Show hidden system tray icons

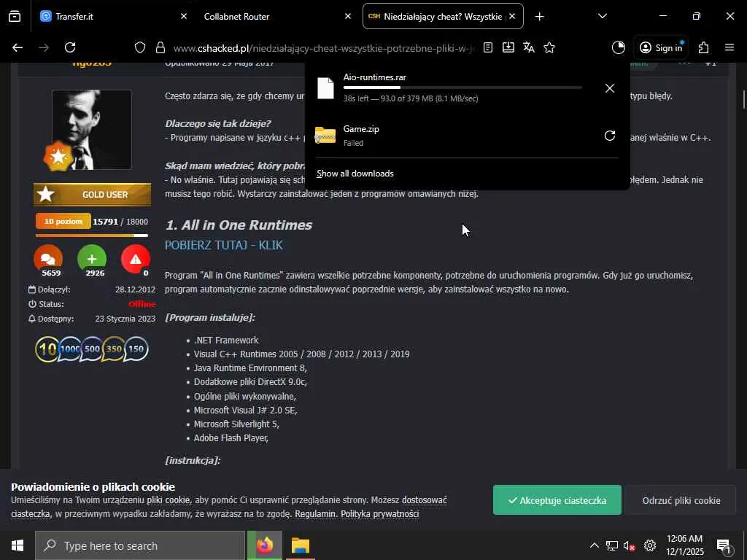tap(594, 545)
